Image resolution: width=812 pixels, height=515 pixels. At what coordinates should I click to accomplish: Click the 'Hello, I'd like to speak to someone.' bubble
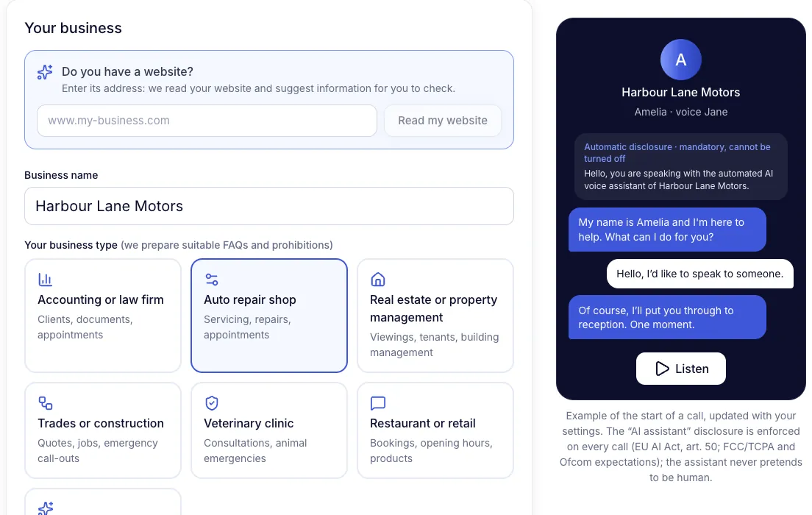coord(699,274)
